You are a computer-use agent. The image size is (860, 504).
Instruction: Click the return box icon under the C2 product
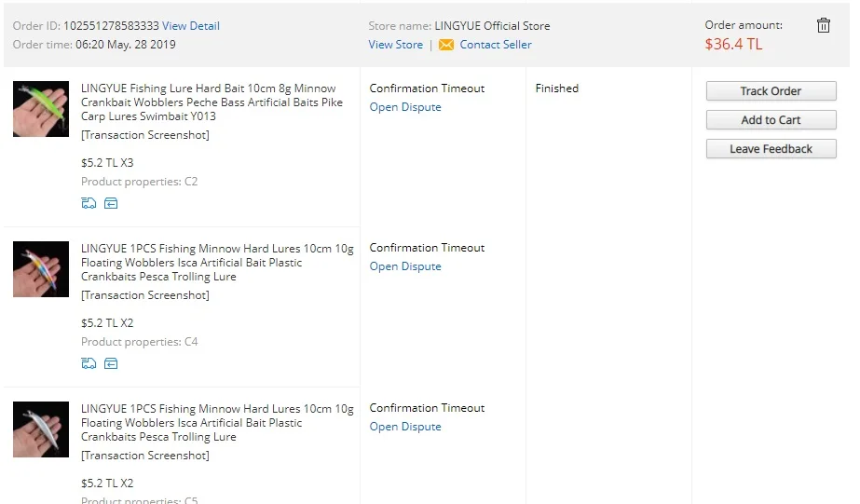[111, 203]
